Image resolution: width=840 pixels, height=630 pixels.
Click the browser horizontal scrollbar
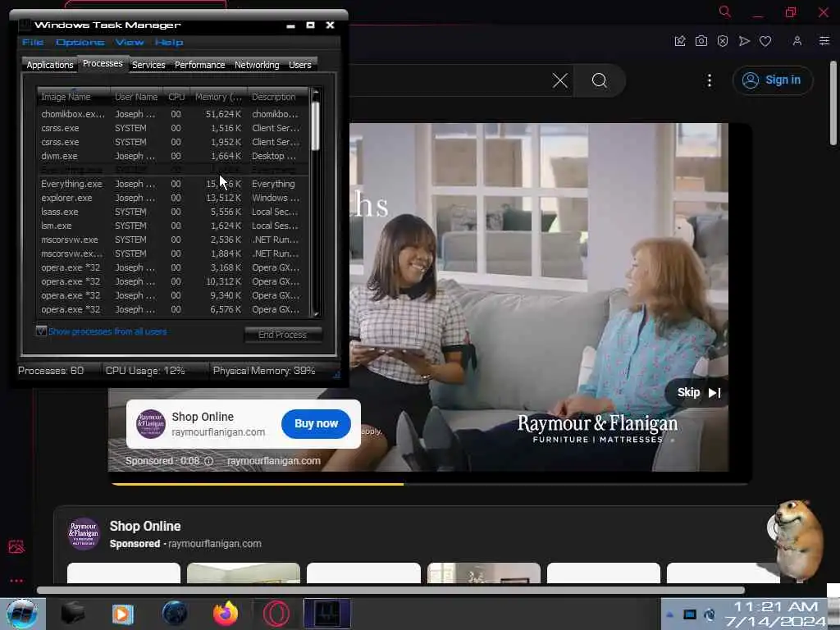390,591
